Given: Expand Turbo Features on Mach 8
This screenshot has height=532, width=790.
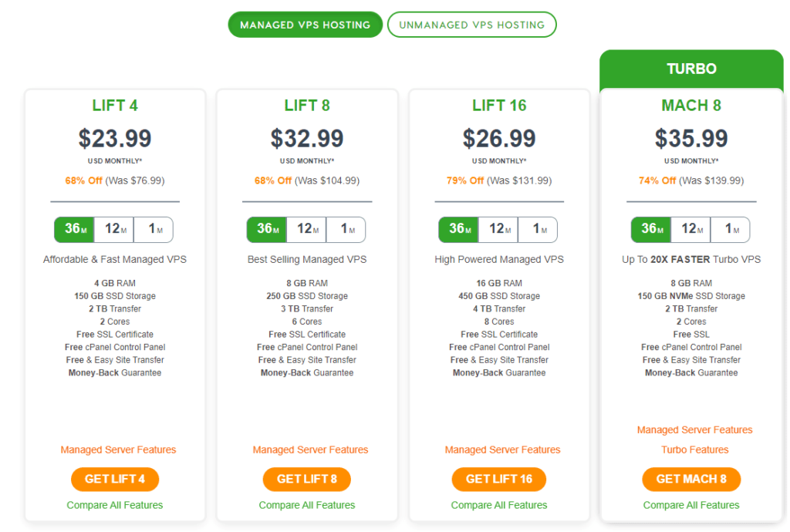Looking at the screenshot, I should click(695, 450).
